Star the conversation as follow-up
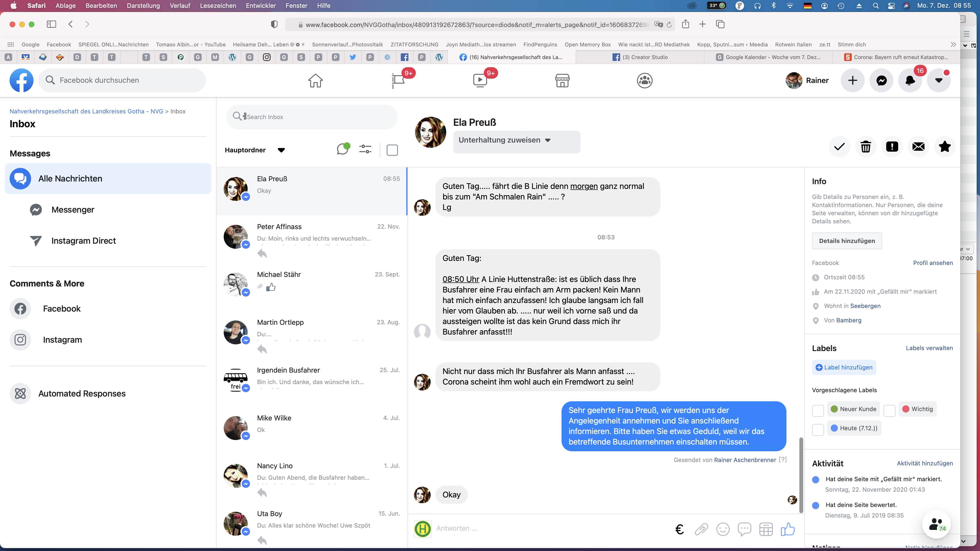This screenshot has width=980, height=551. [945, 146]
